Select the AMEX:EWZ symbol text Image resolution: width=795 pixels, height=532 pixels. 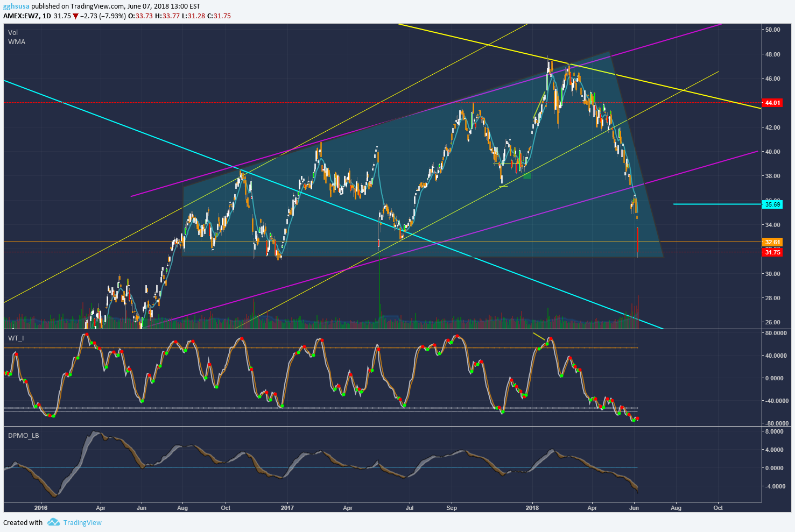pyautogui.click(x=21, y=16)
